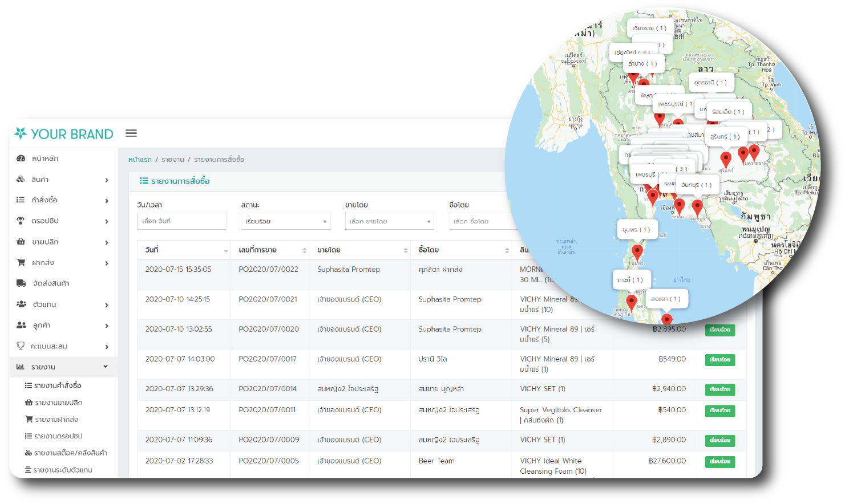Screen dimensions: 845x504
Task: Click เรียบร้อย badge for PO2020/07/0011
Action: [720, 410]
